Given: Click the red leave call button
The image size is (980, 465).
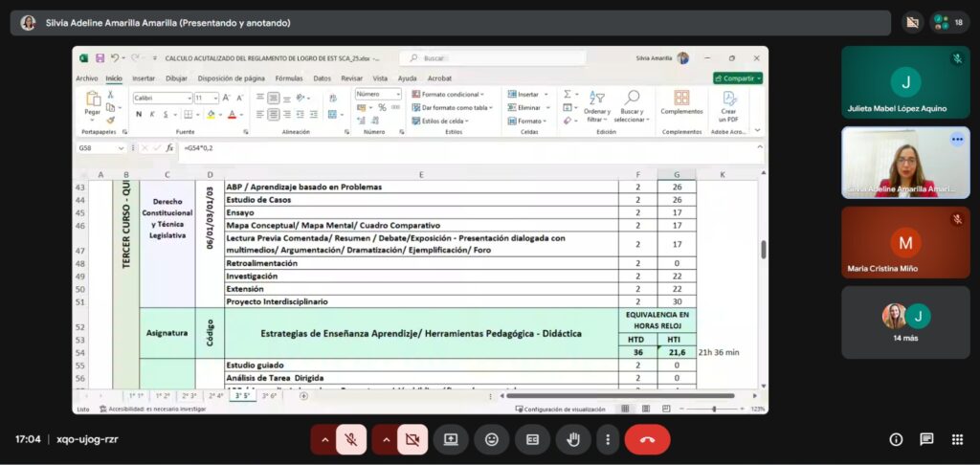Looking at the screenshot, I should (647, 439).
